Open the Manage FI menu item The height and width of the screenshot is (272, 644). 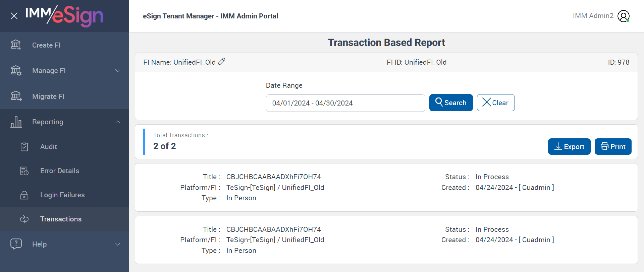coord(64,71)
